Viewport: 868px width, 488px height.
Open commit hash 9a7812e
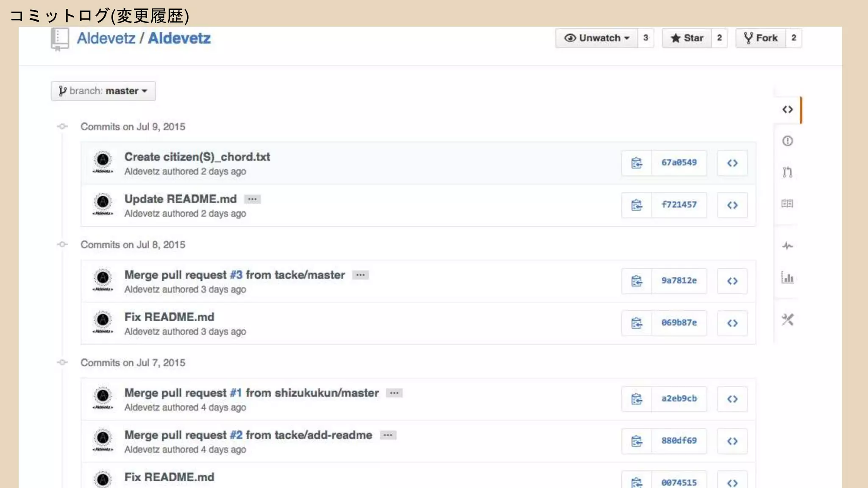679,281
